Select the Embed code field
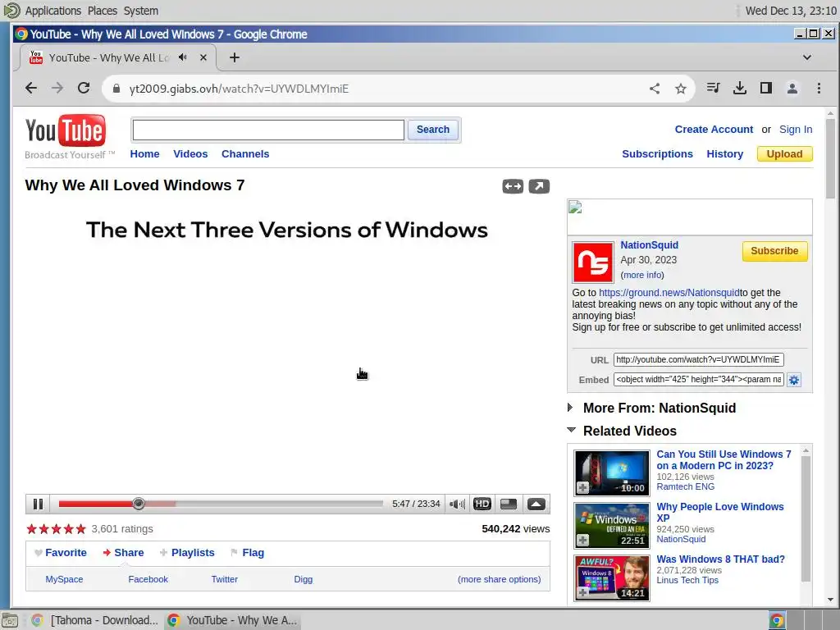The height and width of the screenshot is (630, 840). click(x=699, y=380)
